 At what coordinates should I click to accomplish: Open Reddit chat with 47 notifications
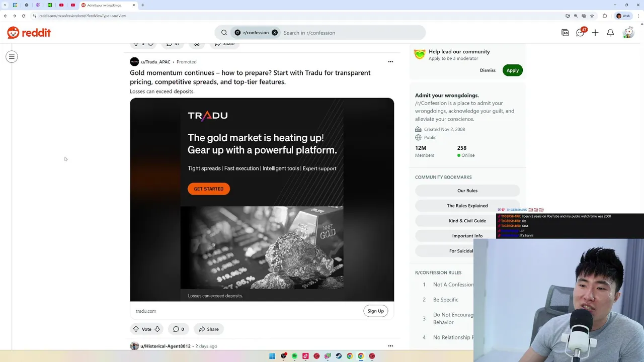(581, 32)
